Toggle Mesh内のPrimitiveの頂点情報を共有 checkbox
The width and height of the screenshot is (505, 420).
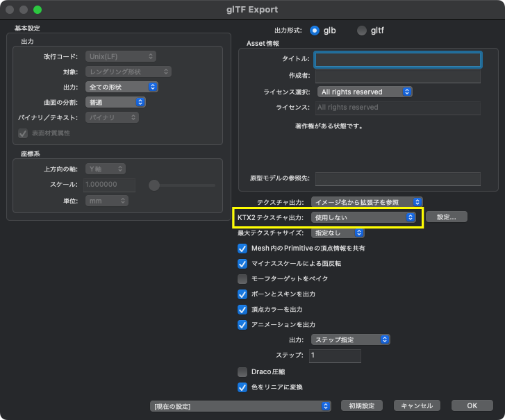tap(242, 248)
